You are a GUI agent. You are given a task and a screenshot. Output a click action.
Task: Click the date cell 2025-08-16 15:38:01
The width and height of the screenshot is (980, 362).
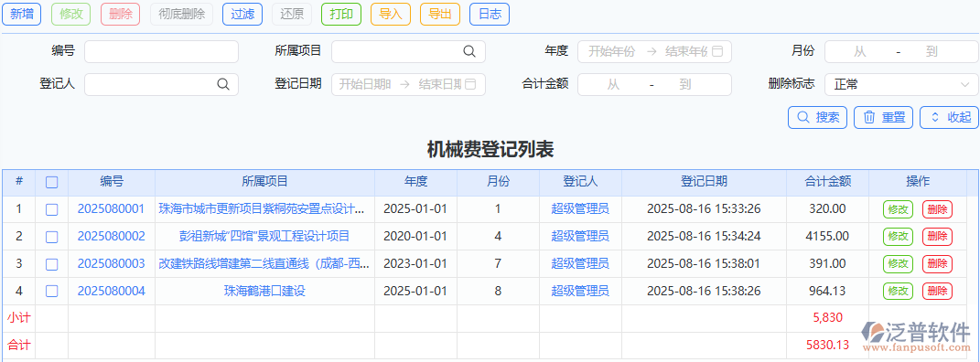tap(704, 264)
